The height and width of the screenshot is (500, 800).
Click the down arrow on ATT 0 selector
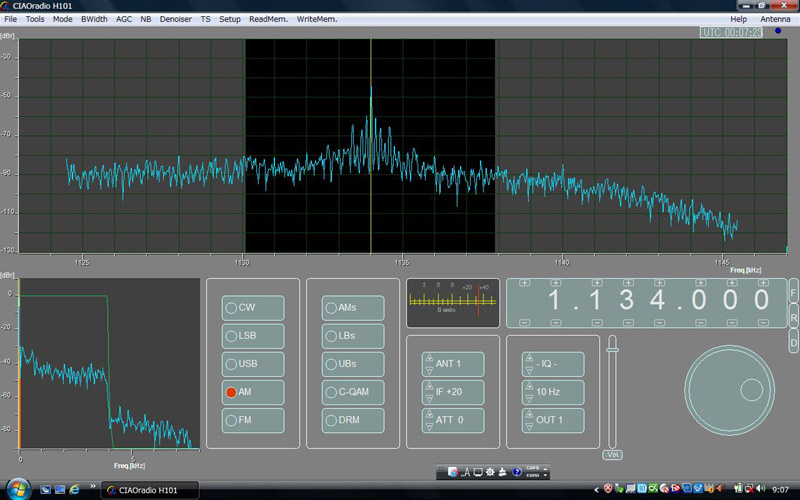[x=429, y=427]
